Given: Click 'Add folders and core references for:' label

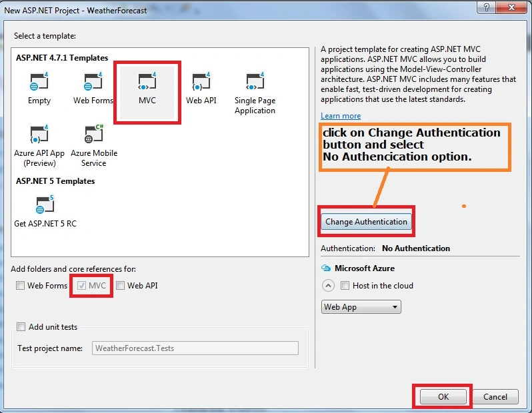Looking at the screenshot, I should click(x=73, y=269).
